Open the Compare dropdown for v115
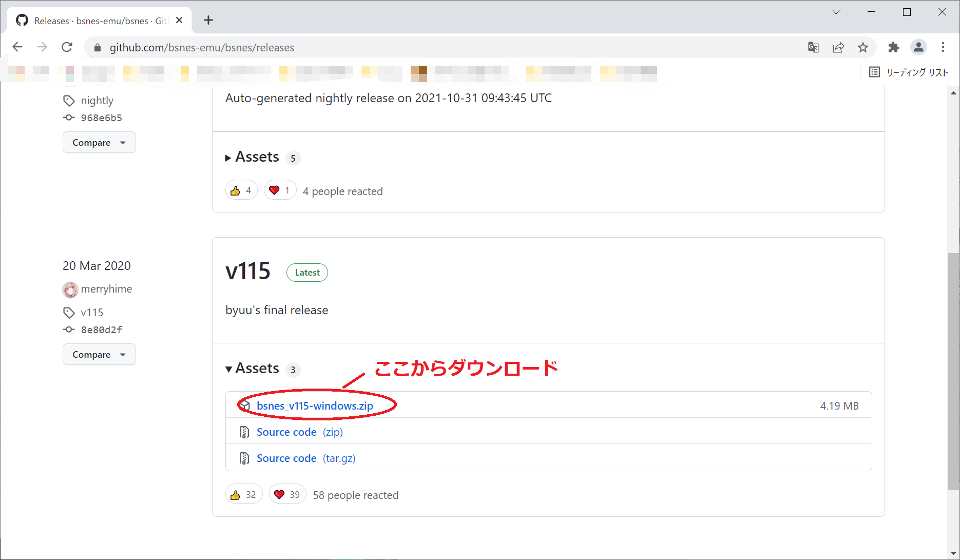This screenshot has height=560, width=960. point(99,355)
